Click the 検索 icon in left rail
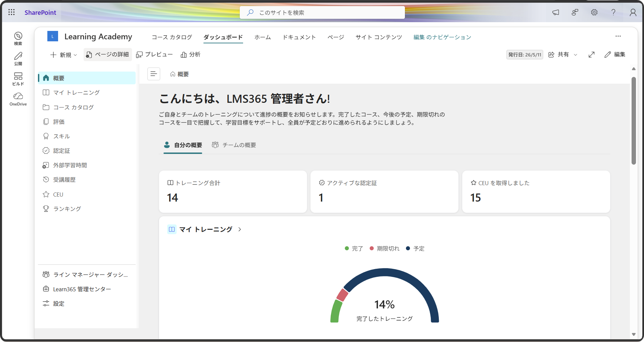The height and width of the screenshot is (342, 644). tap(18, 39)
